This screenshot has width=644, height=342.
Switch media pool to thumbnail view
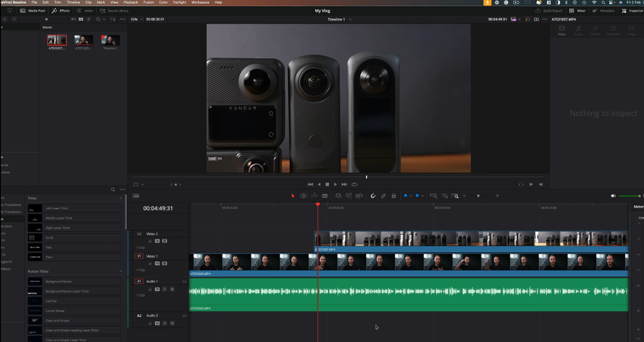[x=81, y=19]
